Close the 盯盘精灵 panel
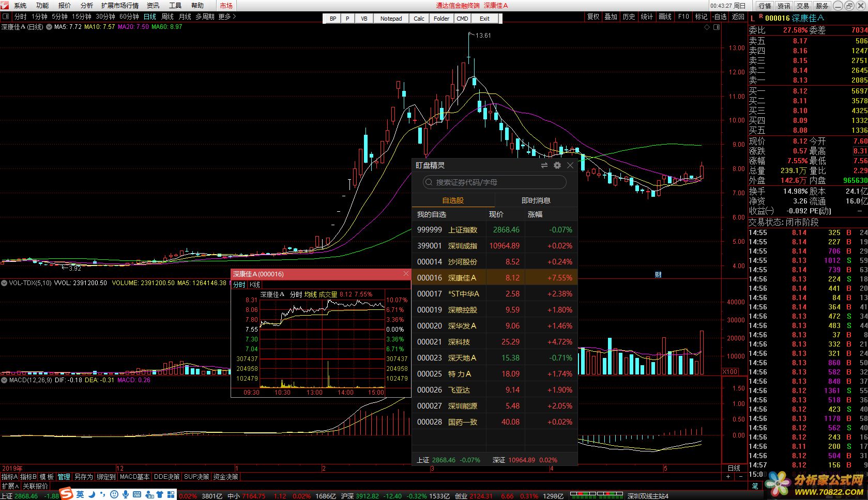This screenshot has width=868, height=500. click(x=570, y=165)
